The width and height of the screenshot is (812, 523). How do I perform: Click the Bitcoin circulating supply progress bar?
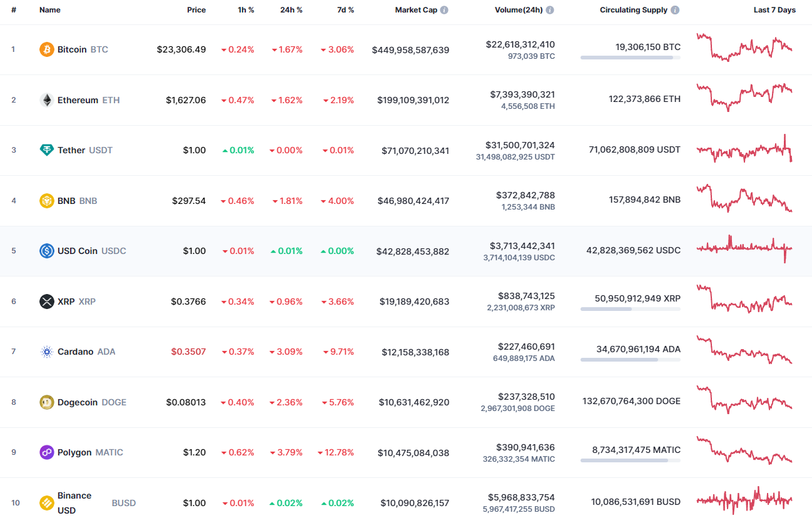tap(631, 57)
